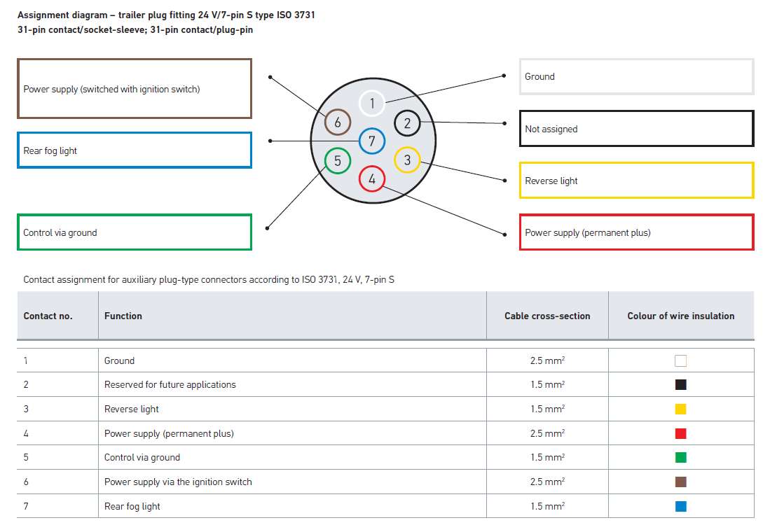Click the yellow wire colour swatch
The height and width of the screenshot is (532, 770).
coord(680,409)
